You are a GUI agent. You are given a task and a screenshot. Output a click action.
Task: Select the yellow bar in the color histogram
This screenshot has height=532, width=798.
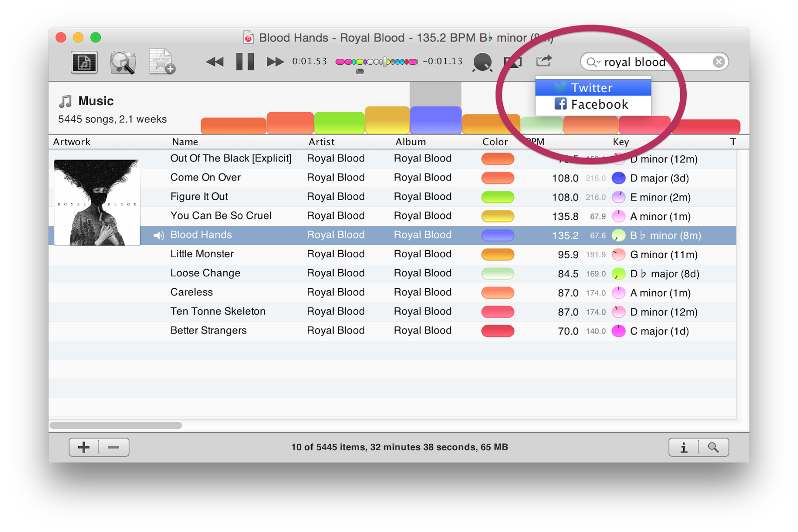pyautogui.click(x=388, y=120)
